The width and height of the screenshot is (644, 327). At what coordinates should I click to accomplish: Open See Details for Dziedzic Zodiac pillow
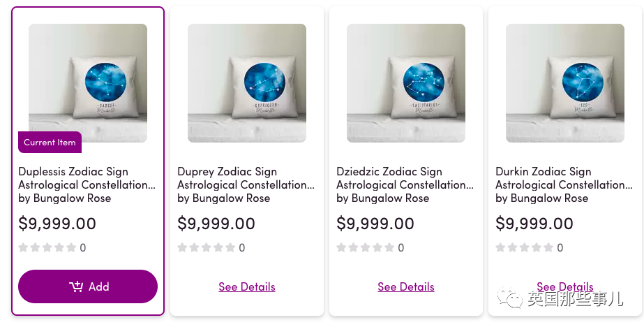[x=406, y=286]
